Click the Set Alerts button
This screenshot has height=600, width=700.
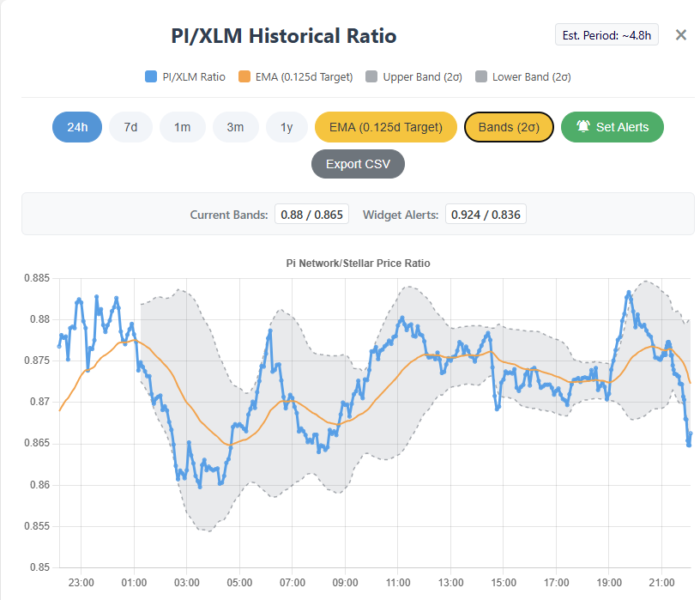point(612,126)
